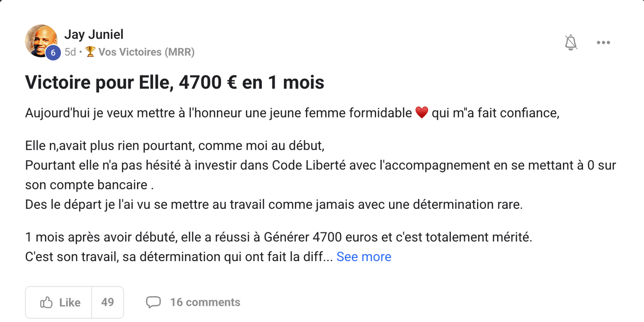The width and height of the screenshot is (644, 322).
Task: Click the post title Victoire pour Elle
Action: coord(175,82)
